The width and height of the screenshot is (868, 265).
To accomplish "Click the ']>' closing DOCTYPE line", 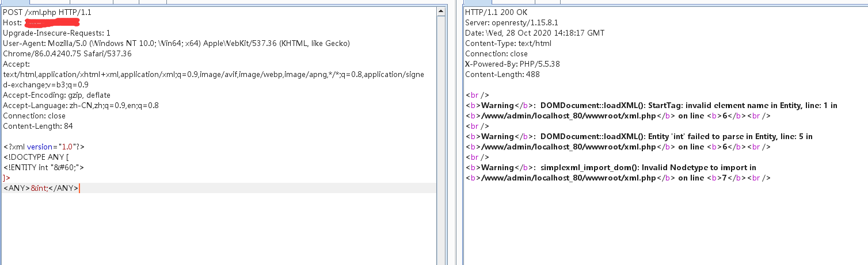I will pyautogui.click(x=6, y=178).
